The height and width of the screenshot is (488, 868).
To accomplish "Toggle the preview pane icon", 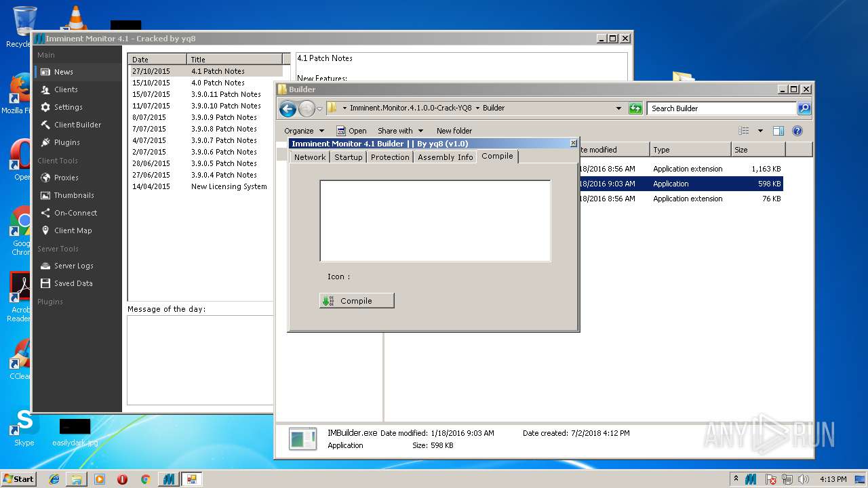I will (x=778, y=131).
